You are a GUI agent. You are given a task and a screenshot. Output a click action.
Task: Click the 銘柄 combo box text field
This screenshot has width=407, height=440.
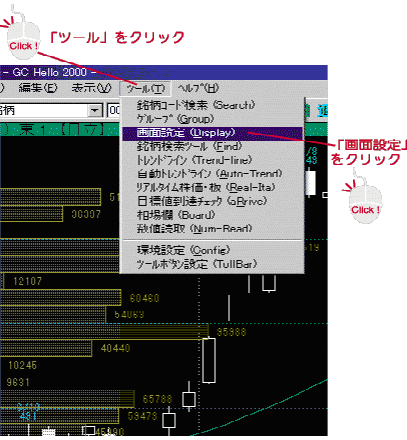click(x=43, y=110)
